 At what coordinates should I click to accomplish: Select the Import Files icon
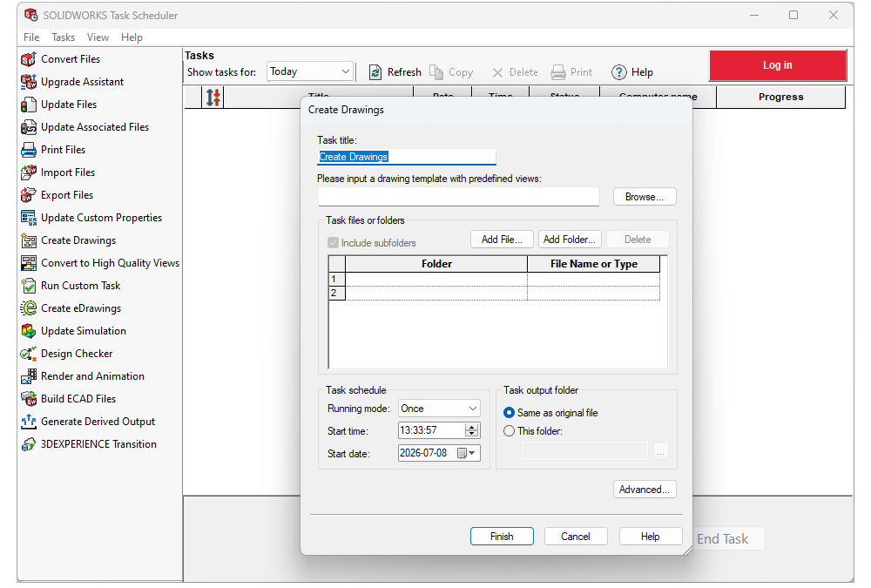point(29,172)
